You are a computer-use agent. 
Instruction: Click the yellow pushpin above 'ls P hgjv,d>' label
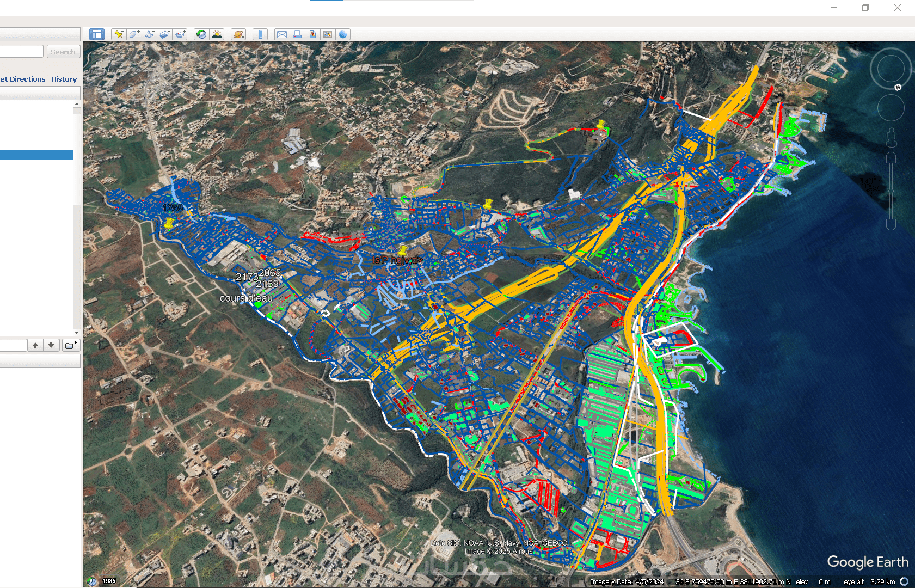403,250
